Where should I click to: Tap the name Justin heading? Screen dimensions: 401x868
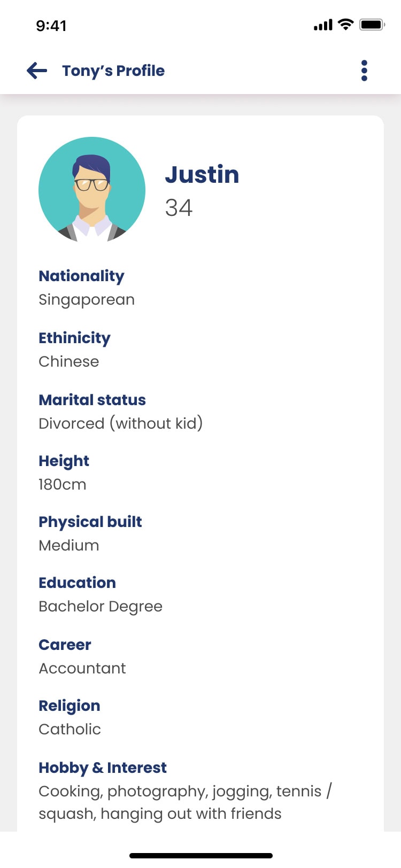tap(202, 174)
